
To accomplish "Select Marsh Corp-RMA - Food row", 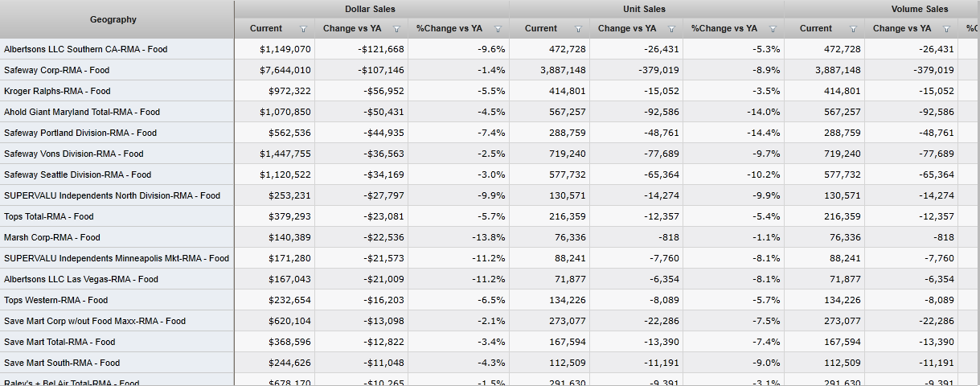I will pos(52,238).
